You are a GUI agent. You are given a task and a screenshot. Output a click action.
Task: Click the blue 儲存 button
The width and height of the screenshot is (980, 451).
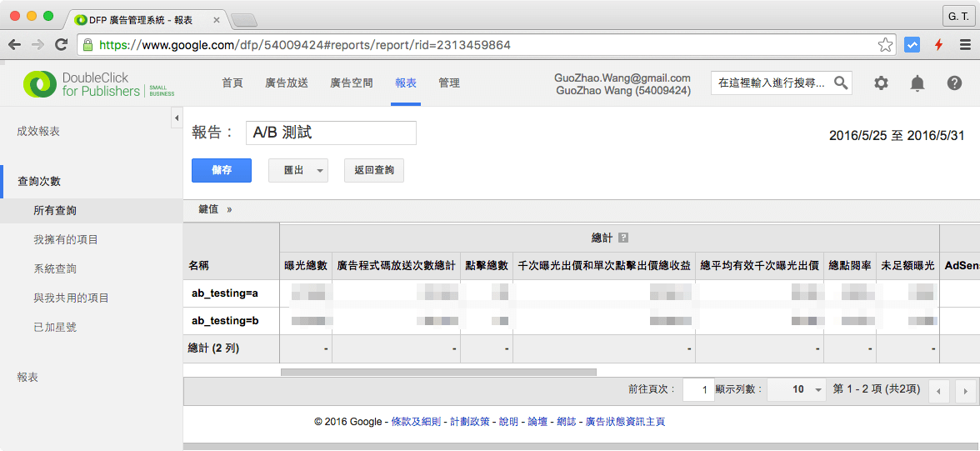click(x=222, y=170)
